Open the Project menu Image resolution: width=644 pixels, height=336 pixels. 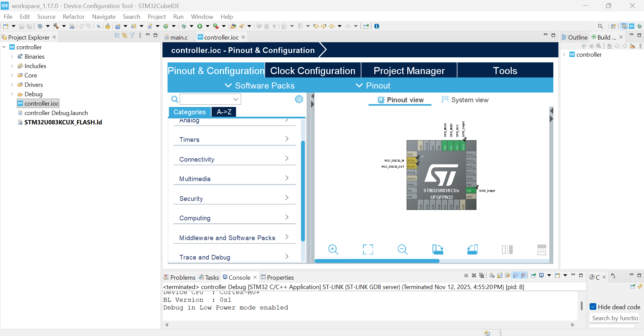156,17
